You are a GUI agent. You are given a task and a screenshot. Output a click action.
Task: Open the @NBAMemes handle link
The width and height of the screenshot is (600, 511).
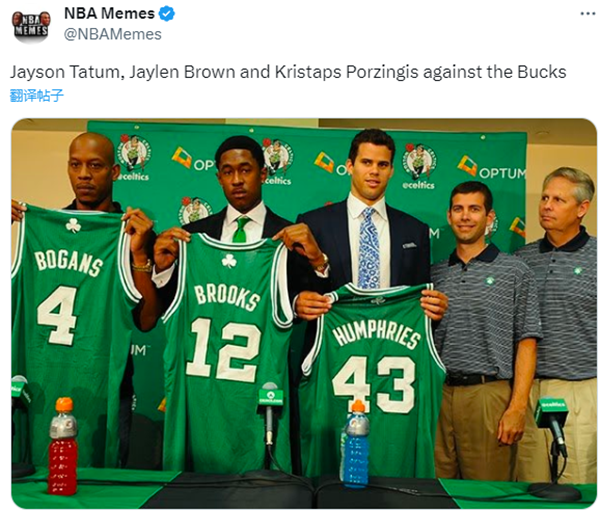[112, 34]
